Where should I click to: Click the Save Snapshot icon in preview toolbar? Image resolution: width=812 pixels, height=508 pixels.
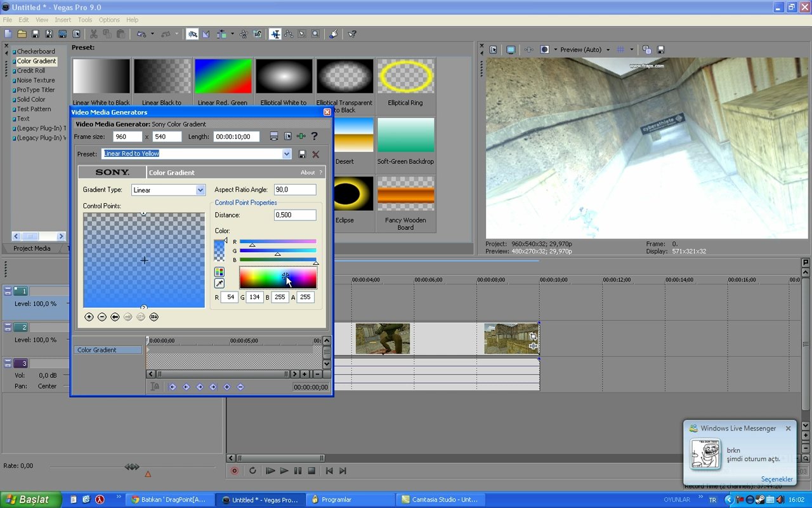pos(660,50)
